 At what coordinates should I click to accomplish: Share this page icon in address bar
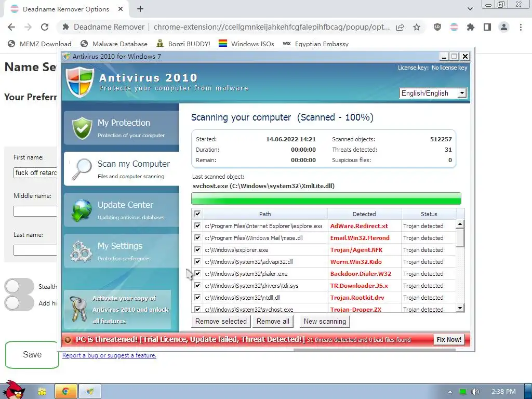[400, 27]
